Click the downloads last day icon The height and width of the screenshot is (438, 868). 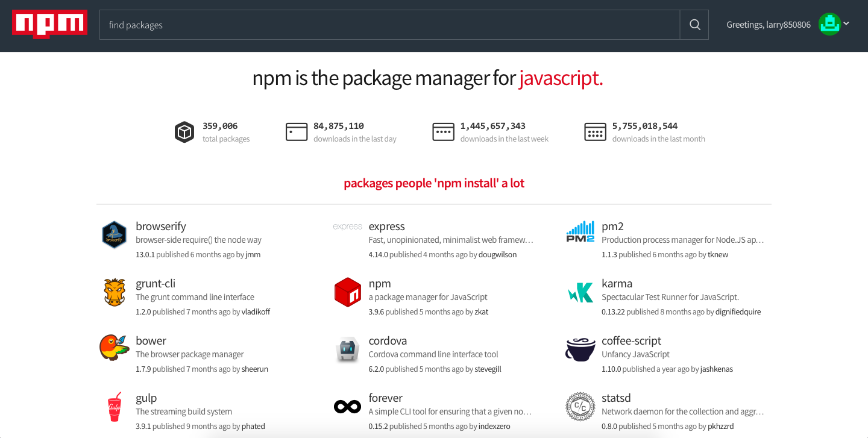(297, 132)
